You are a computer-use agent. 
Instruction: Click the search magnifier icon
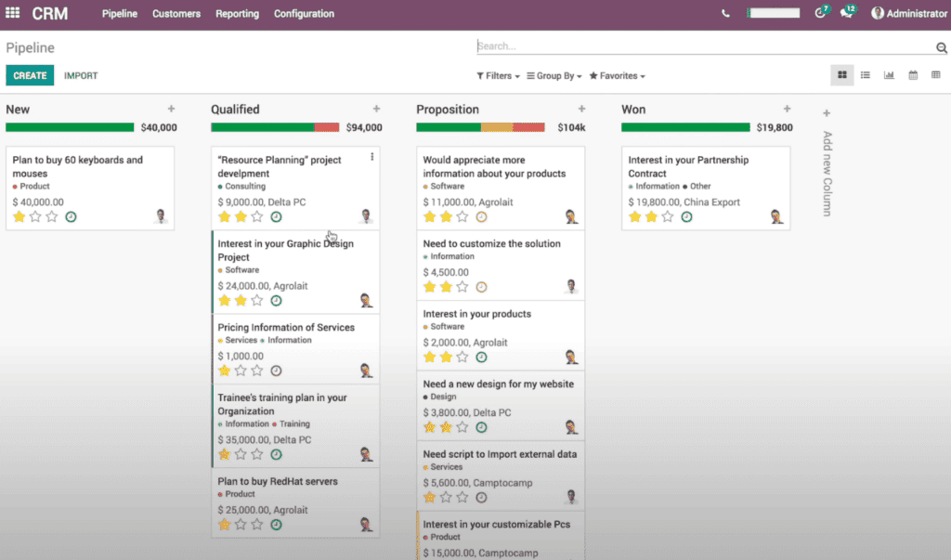pos(942,47)
